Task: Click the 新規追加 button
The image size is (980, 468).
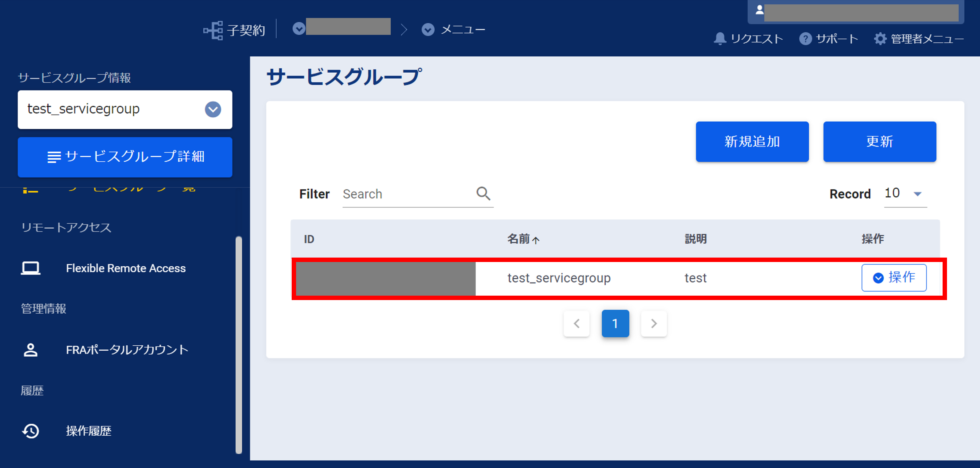Action: 752,142
